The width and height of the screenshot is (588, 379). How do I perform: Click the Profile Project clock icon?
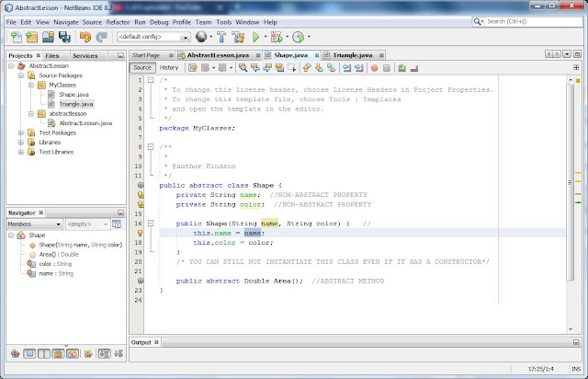point(298,37)
